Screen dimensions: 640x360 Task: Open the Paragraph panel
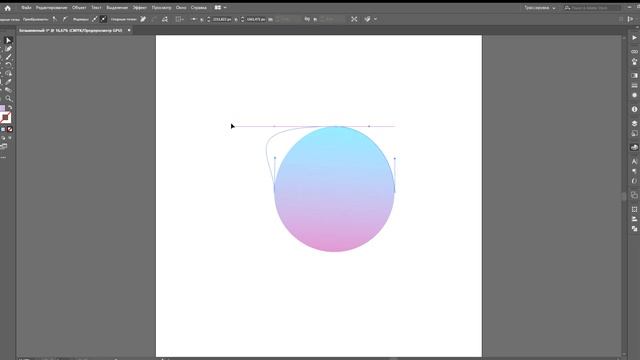click(x=634, y=171)
